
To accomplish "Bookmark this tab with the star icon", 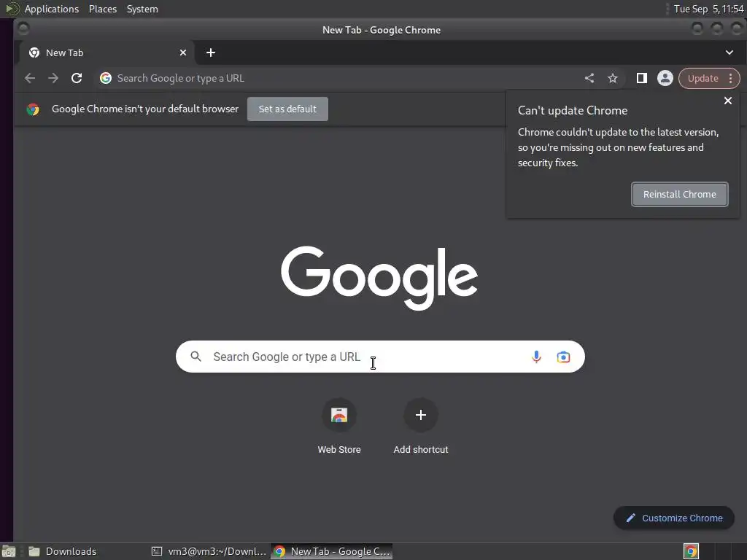I will click(613, 78).
